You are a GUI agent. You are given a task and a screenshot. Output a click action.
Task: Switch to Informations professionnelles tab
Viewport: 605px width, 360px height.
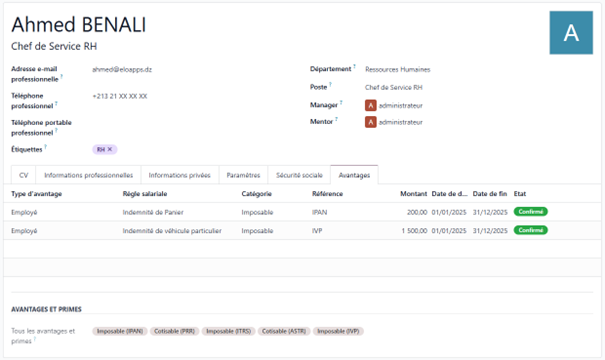tap(88, 175)
